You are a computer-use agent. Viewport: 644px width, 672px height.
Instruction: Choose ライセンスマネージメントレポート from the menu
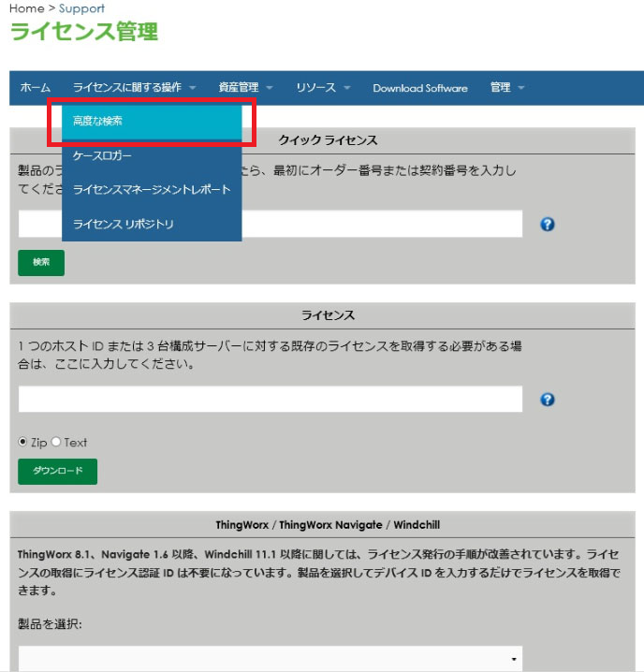click(x=152, y=189)
